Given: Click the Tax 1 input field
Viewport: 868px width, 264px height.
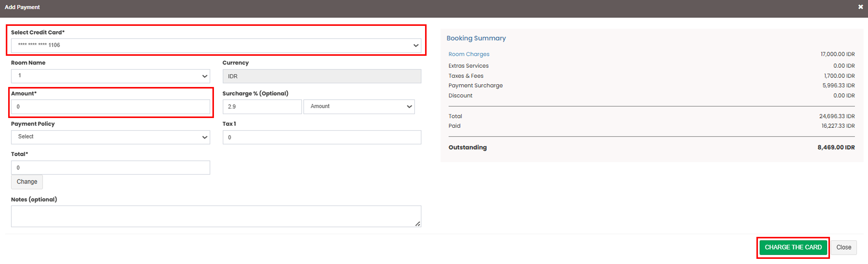Looking at the screenshot, I should tap(322, 137).
